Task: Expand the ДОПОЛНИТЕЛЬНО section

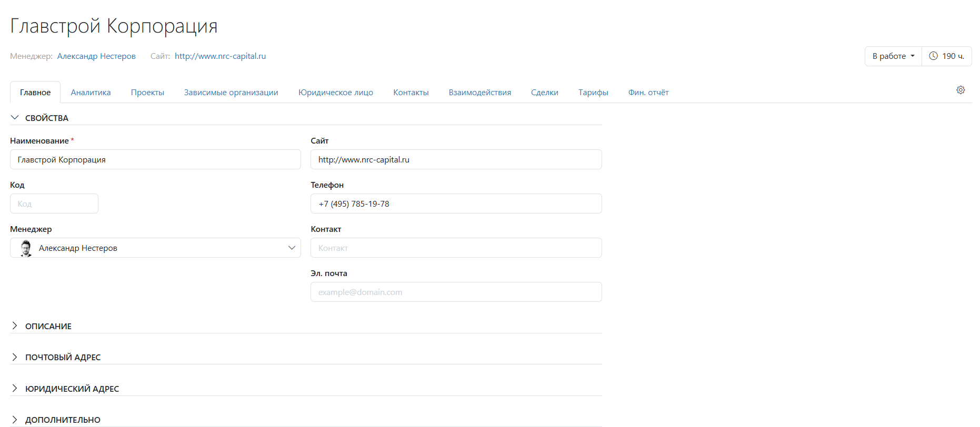Action: pos(62,420)
